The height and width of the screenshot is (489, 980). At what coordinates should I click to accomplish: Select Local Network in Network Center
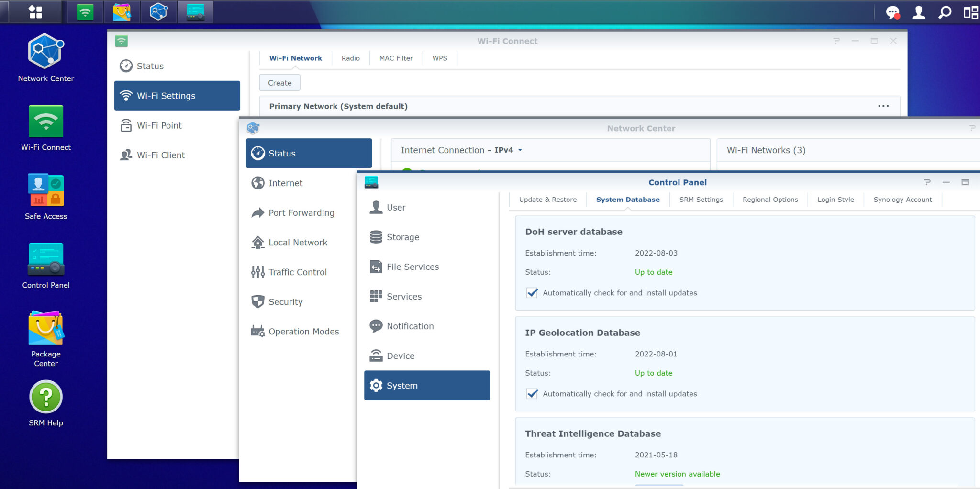pos(301,242)
